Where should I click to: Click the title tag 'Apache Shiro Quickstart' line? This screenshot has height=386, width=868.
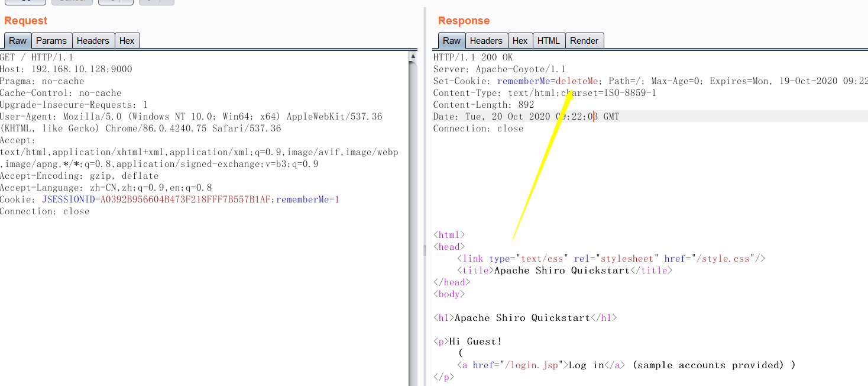coord(565,271)
